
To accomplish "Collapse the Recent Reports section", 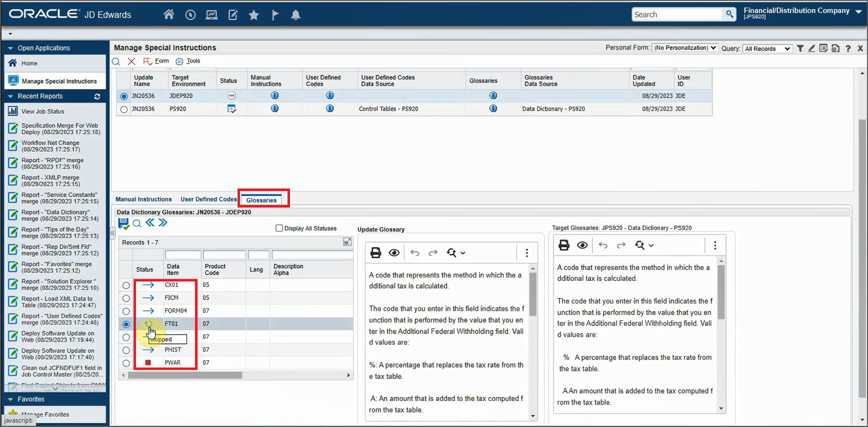I will pos(10,96).
